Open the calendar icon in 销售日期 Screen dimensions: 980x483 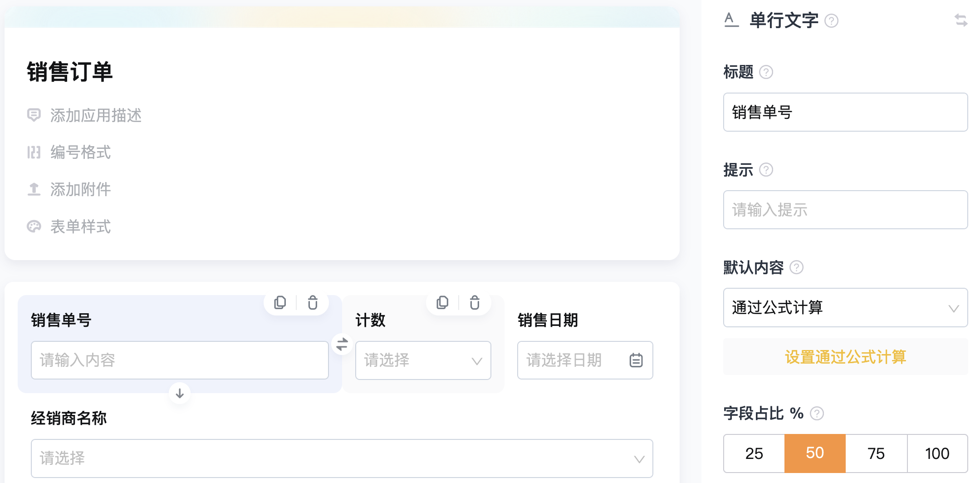[636, 360]
